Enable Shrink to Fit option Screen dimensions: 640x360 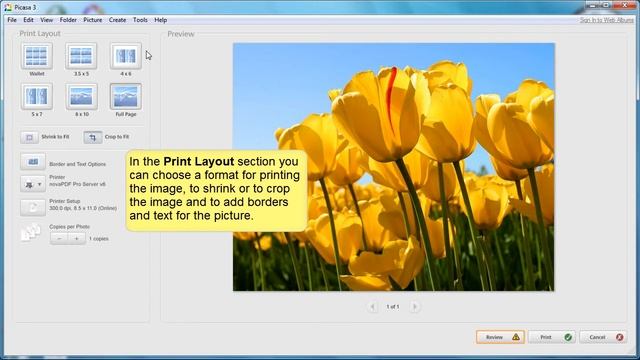(x=29, y=137)
